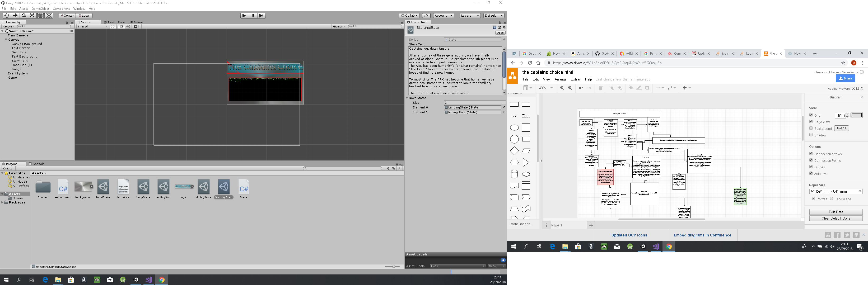868x285 pixels.
Task: Open the zoom percentage dropdown in draw.io
Action: 545,88
